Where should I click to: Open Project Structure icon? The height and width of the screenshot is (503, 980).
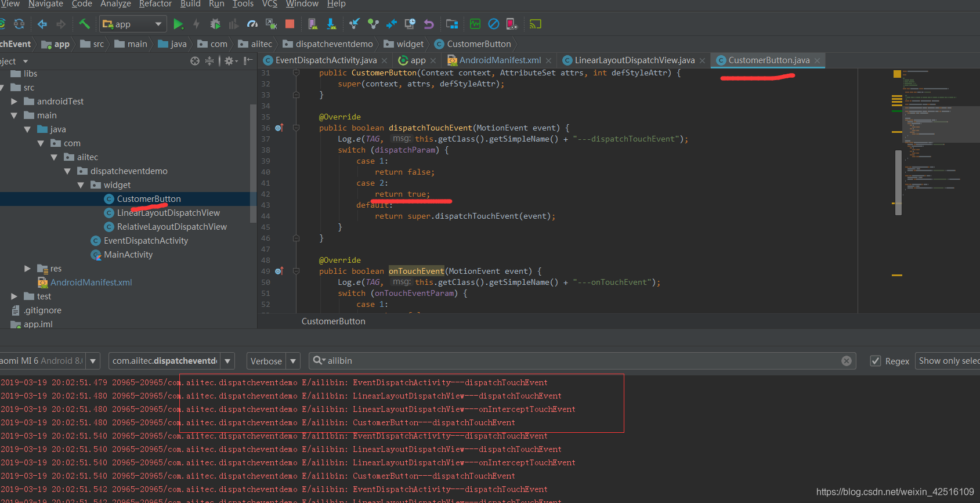coord(452,24)
